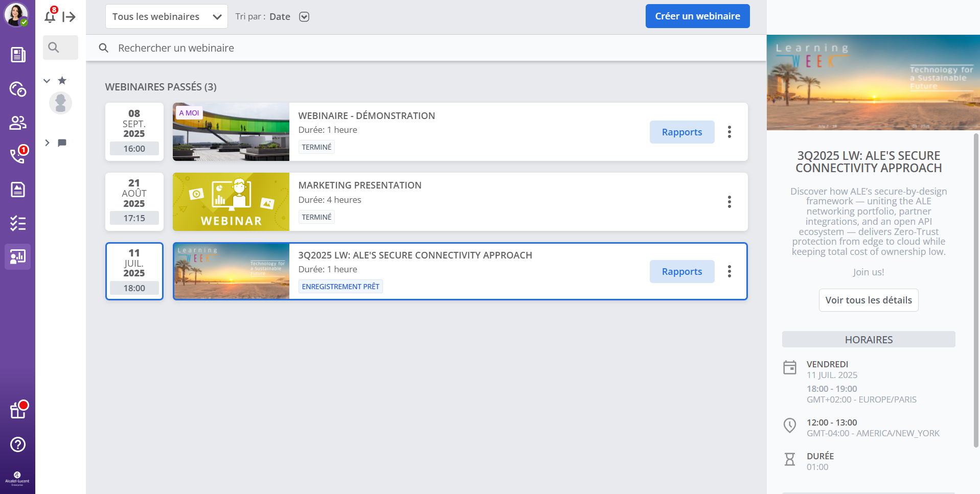
Task: Click the hourglass duration icon
Action: (790, 459)
